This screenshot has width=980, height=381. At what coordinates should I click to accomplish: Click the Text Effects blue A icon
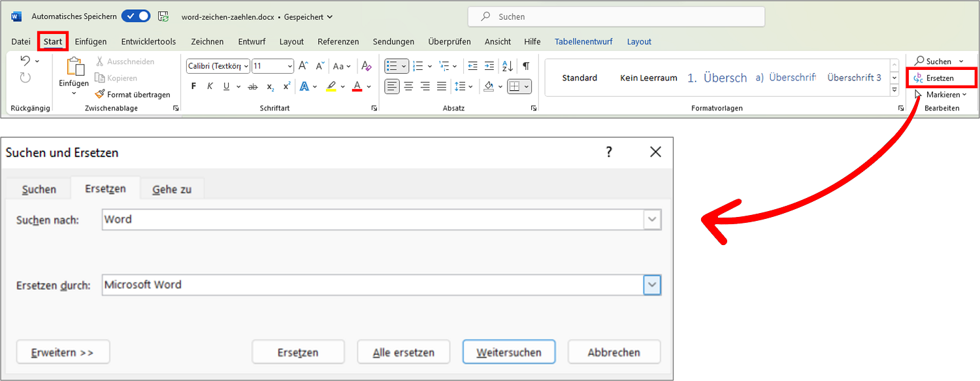tap(304, 86)
